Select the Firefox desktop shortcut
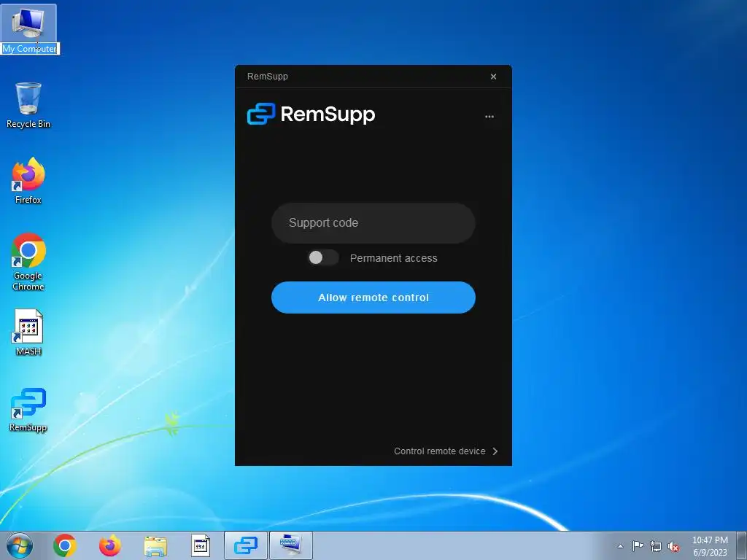 [28, 181]
